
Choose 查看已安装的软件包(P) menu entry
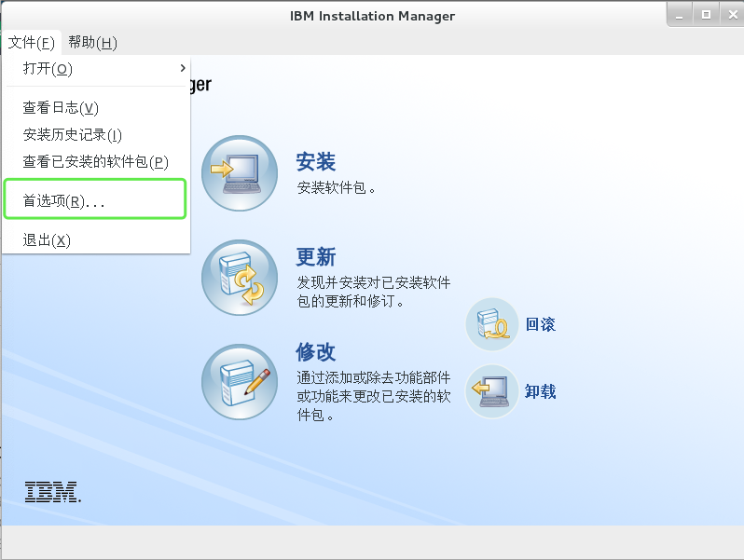[x=96, y=162]
